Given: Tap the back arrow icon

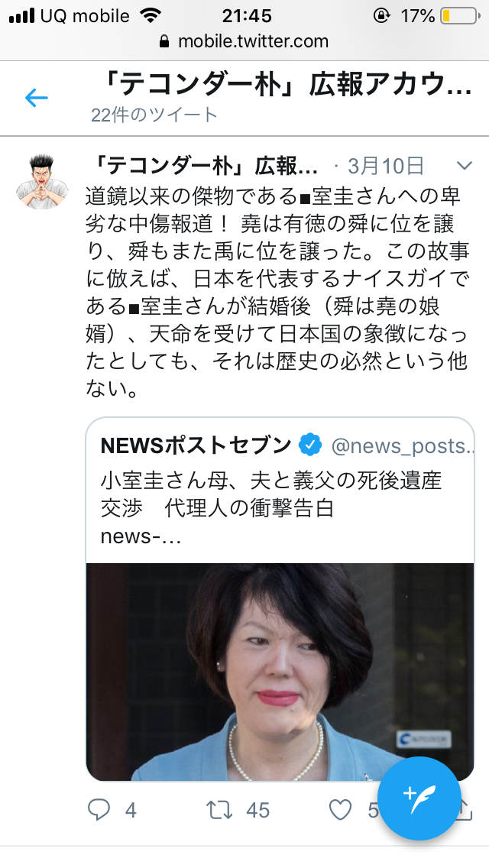Looking at the screenshot, I should tap(37, 98).
